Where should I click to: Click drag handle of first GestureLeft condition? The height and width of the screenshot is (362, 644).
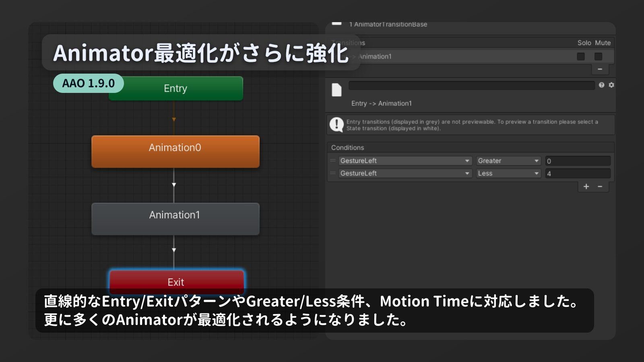[333, 160]
